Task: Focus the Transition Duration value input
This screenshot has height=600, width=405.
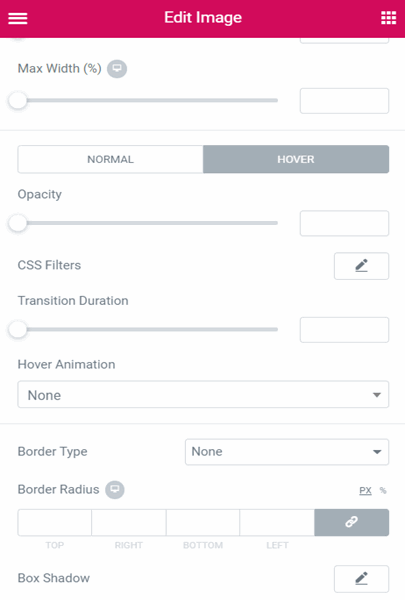Action: coord(345,330)
